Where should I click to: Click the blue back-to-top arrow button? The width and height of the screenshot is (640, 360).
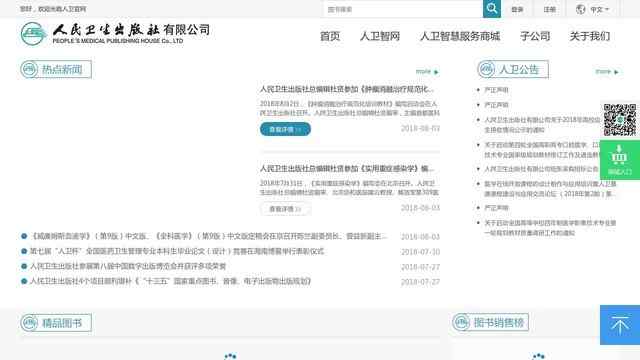coord(620,325)
